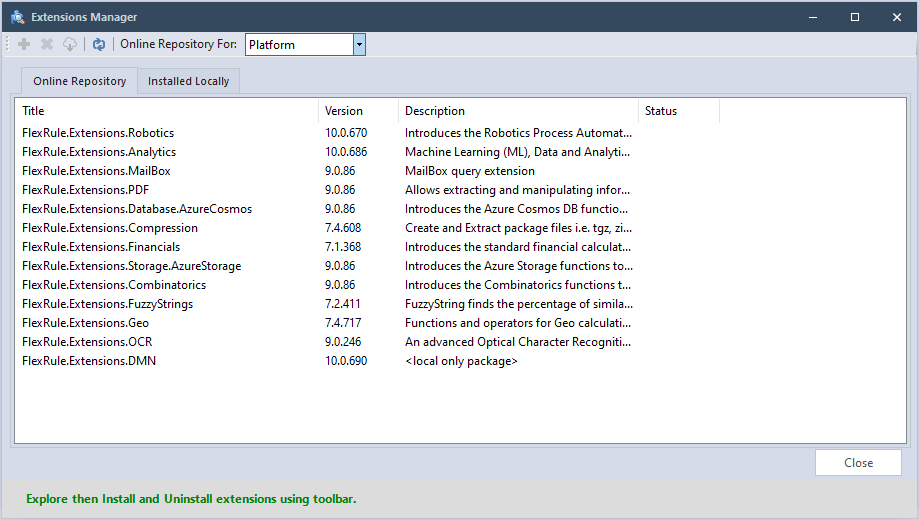Click 'Machine Learning (ML), Data and Analyti...' description
This screenshot has height=520, width=919.
click(x=518, y=152)
